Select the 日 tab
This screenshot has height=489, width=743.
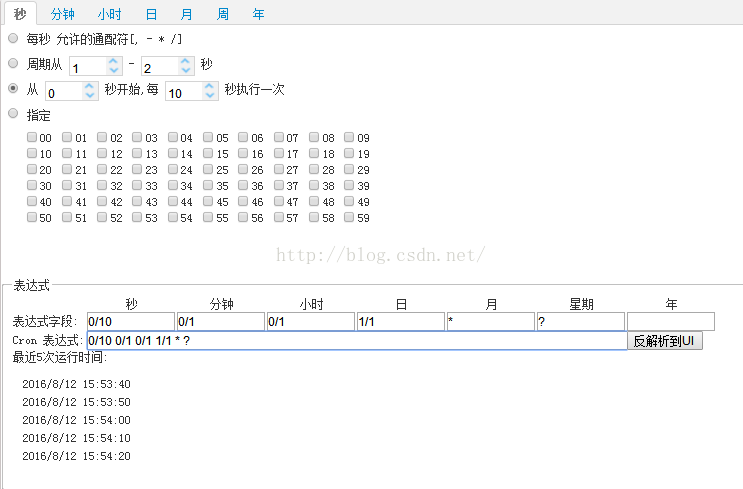(x=151, y=14)
